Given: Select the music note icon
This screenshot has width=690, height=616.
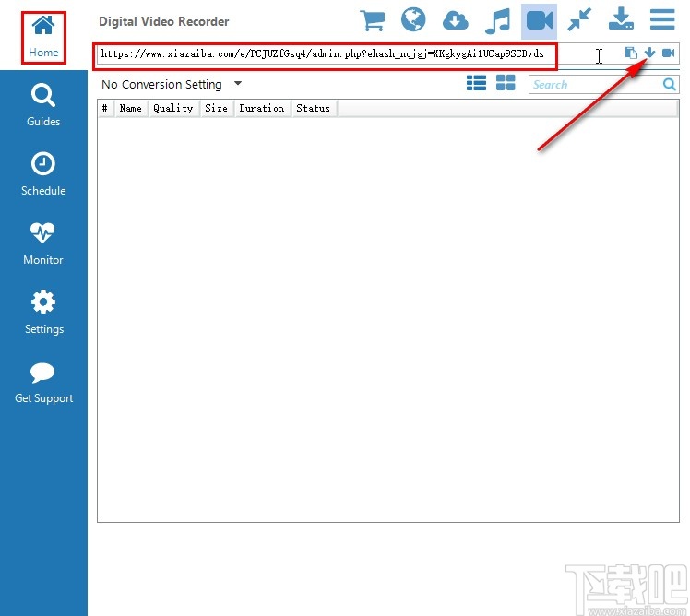Looking at the screenshot, I should click(x=497, y=20).
